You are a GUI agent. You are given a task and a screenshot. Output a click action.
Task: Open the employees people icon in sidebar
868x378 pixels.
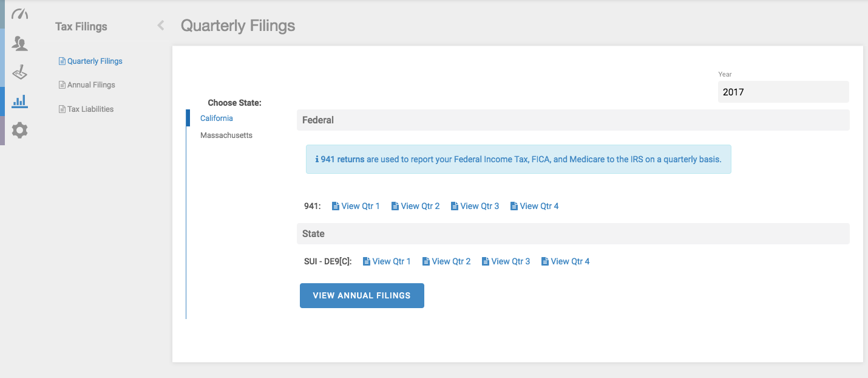(20, 43)
